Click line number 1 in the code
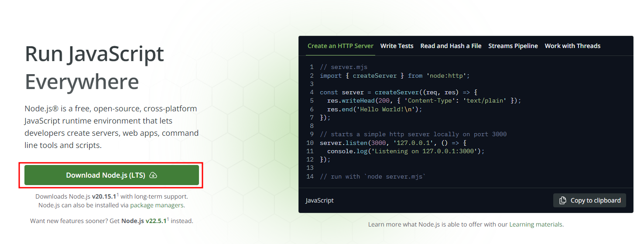 (x=312, y=67)
